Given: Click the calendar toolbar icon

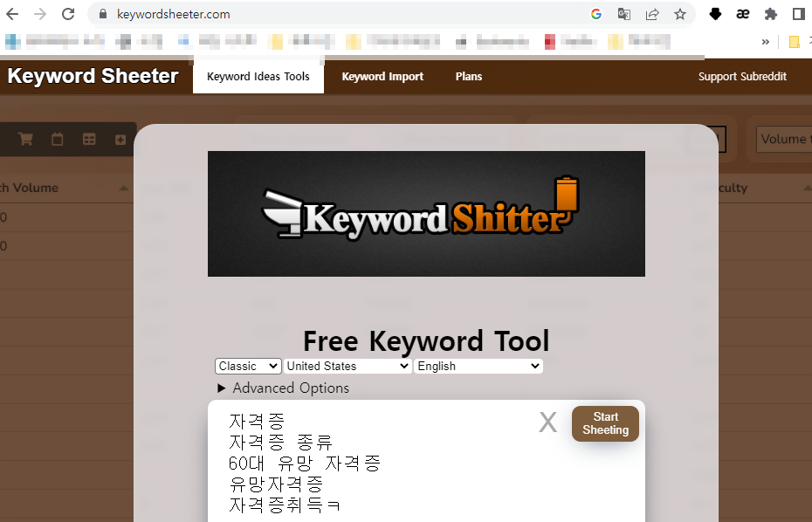Looking at the screenshot, I should (x=57, y=139).
